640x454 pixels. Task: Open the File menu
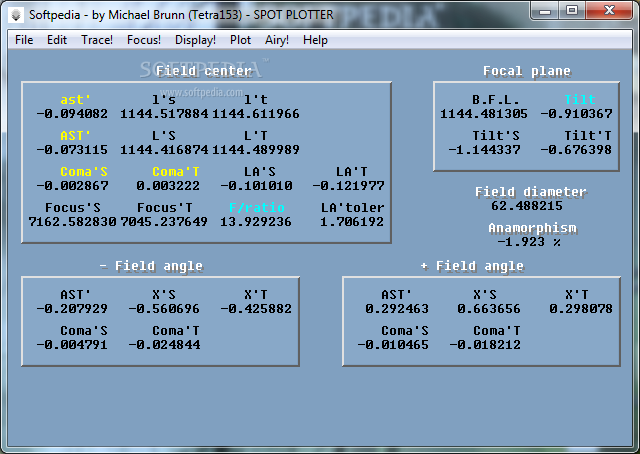(24, 40)
